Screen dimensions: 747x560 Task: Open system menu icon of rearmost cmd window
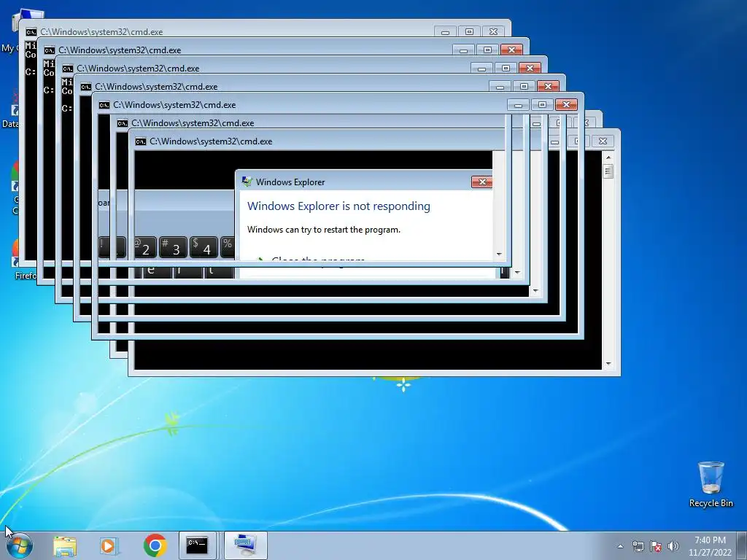(x=31, y=32)
